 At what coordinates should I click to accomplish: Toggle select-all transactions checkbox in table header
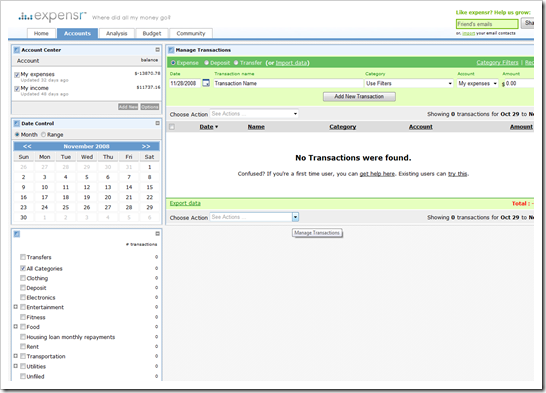tap(172, 127)
